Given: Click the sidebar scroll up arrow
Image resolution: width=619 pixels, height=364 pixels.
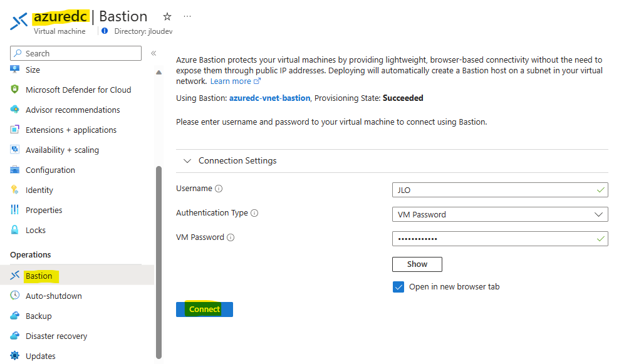Looking at the screenshot, I should [159, 72].
